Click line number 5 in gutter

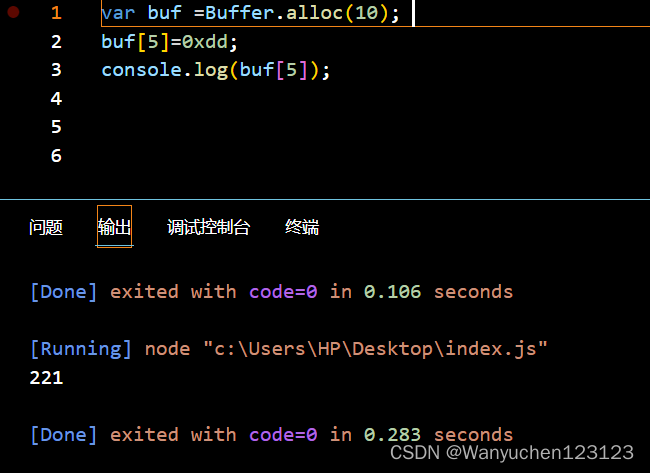point(56,126)
